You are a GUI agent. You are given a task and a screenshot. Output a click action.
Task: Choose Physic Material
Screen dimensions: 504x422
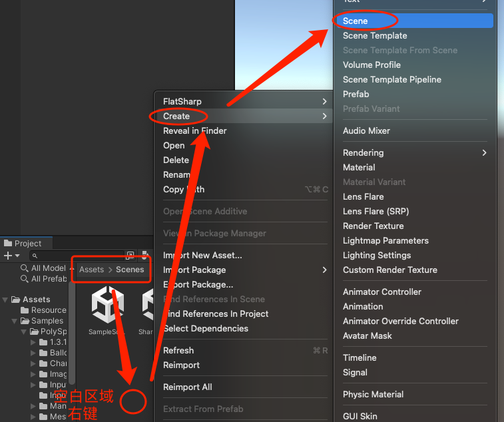pyautogui.click(x=414, y=394)
